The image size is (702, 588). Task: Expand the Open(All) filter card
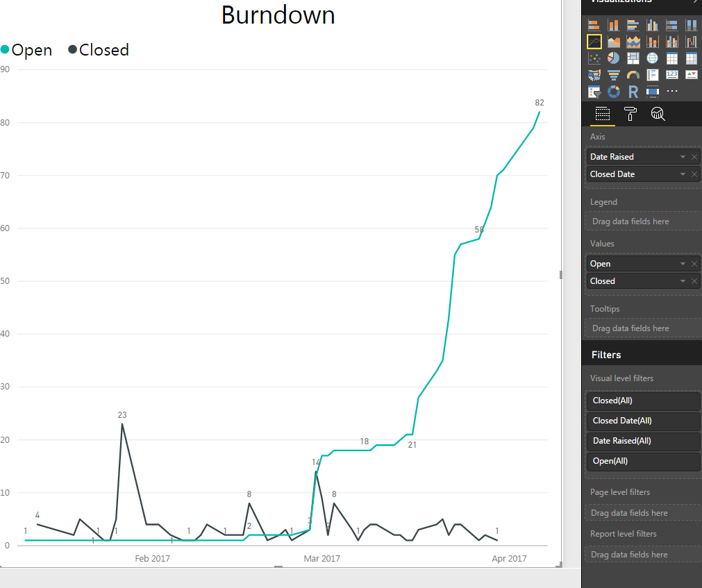644,461
